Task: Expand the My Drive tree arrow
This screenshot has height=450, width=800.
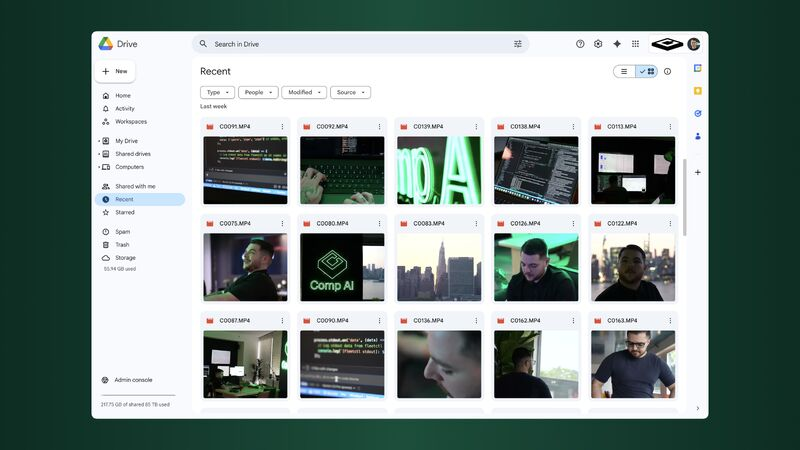Action: (99, 141)
